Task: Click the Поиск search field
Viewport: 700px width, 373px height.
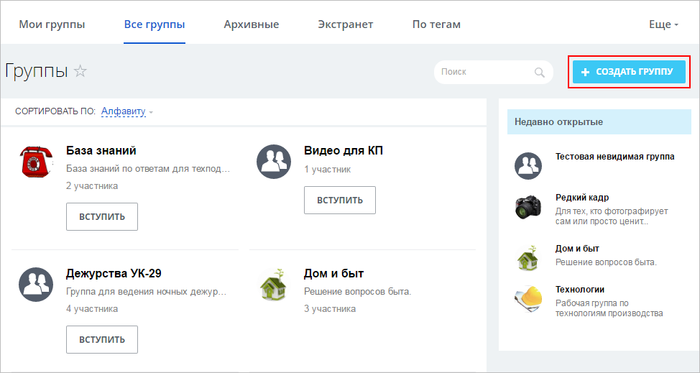Action: click(x=493, y=72)
